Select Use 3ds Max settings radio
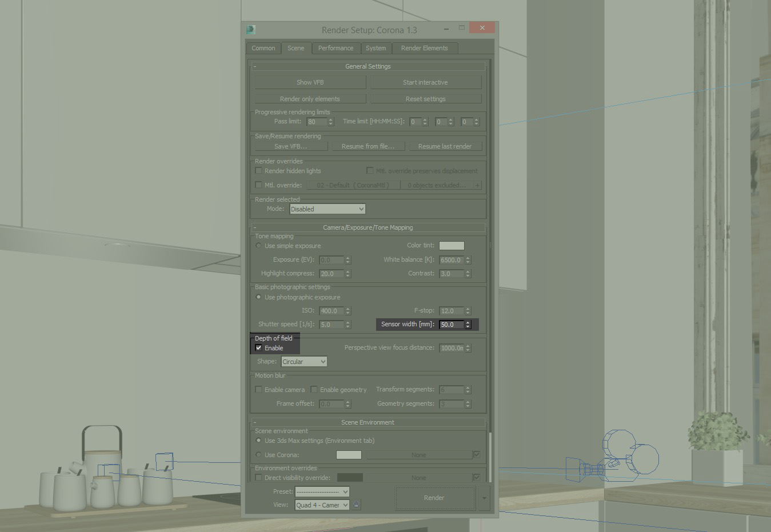Screen dimensions: 771x532 tap(259, 441)
